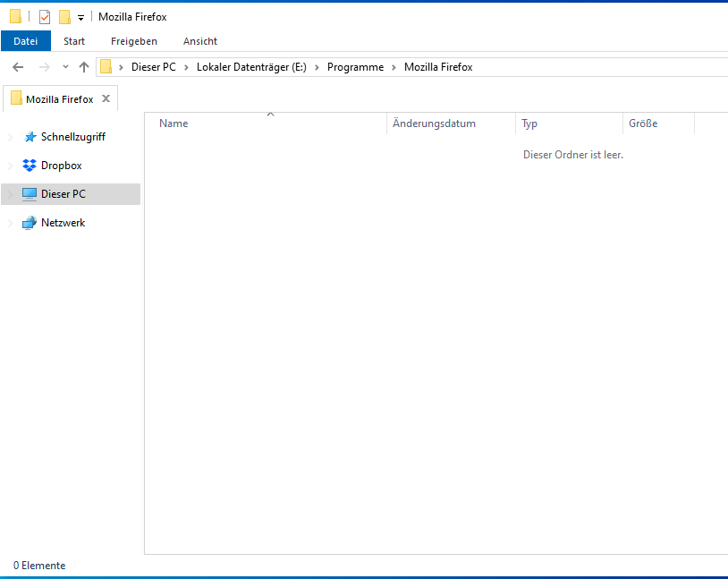Click the Properties checkmark quick access icon
This screenshot has width=728, height=579.
[x=45, y=17]
